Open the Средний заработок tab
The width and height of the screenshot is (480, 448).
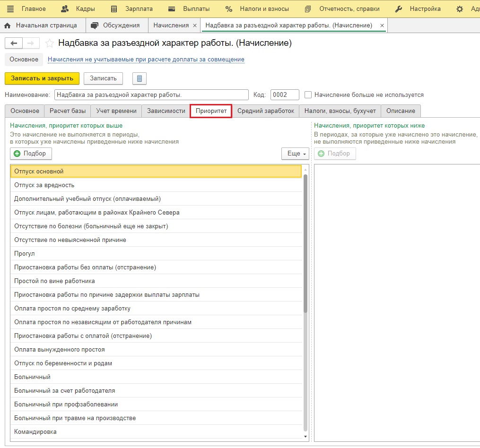pos(266,111)
